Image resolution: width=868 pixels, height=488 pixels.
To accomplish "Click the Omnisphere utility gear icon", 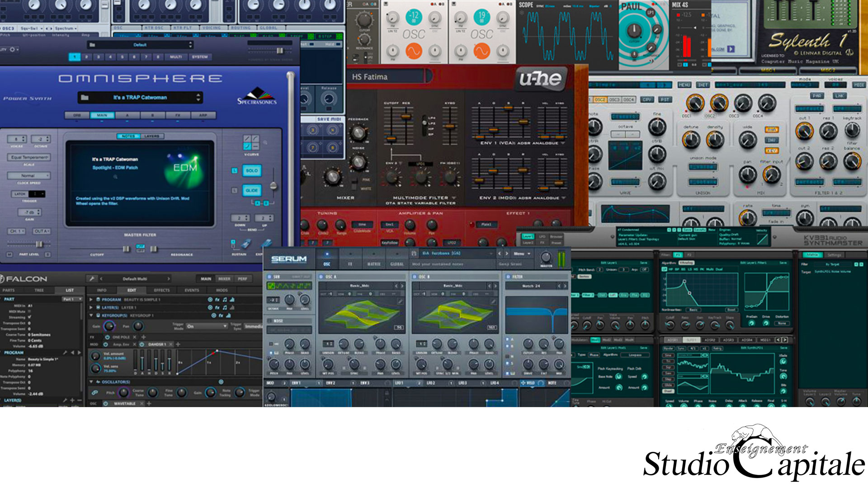I will click(x=12, y=49).
